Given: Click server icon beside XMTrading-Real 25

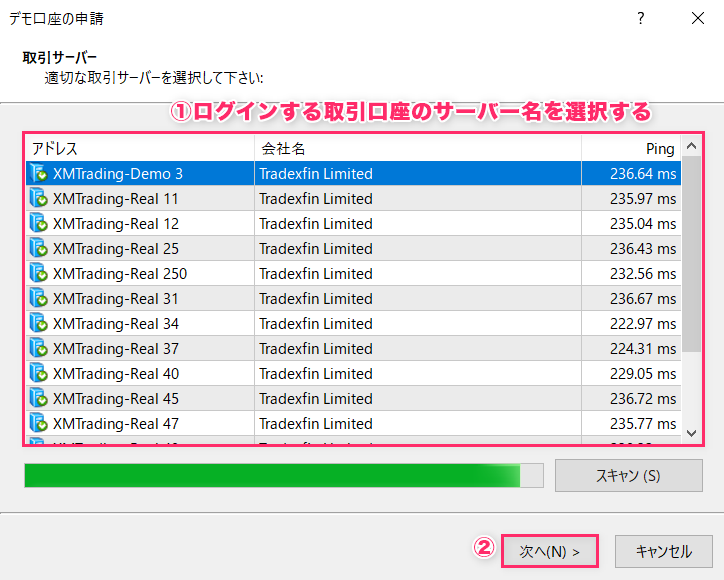Looking at the screenshot, I should pos(38,248).
